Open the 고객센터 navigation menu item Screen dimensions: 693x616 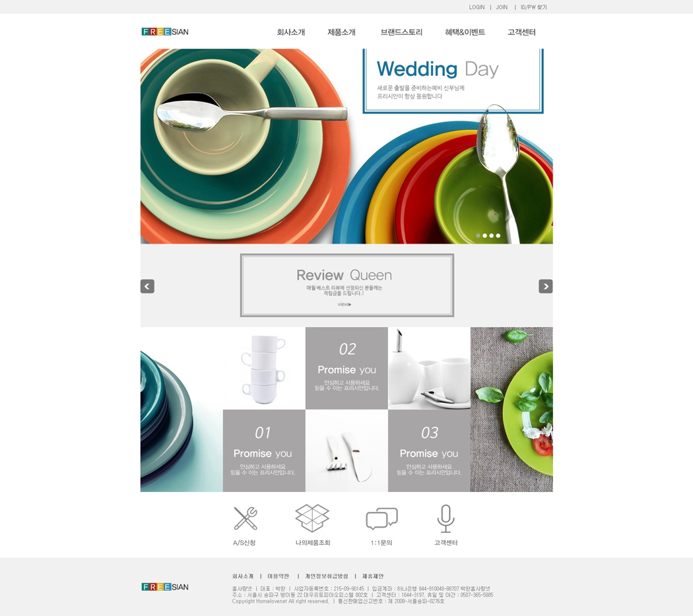click(x=521, y=32)
